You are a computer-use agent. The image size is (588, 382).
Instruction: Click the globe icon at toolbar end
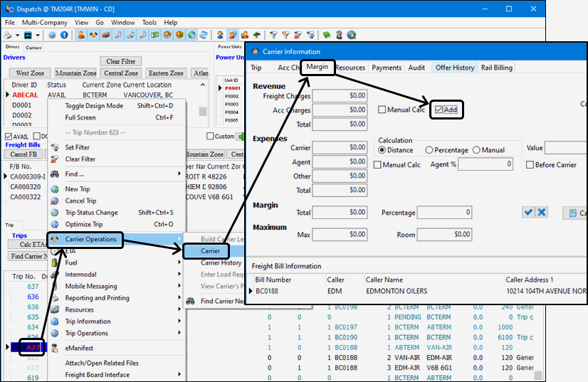[x=352, y=35]
